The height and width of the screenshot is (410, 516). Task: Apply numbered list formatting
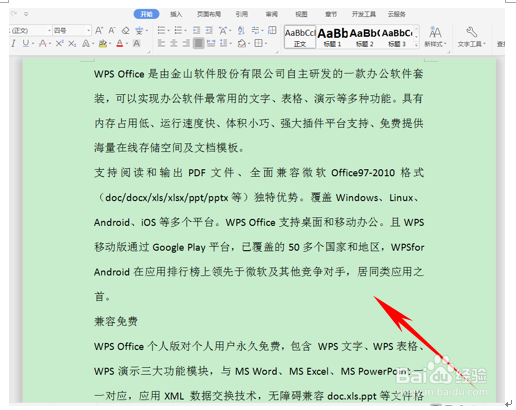tap(178, 31)
